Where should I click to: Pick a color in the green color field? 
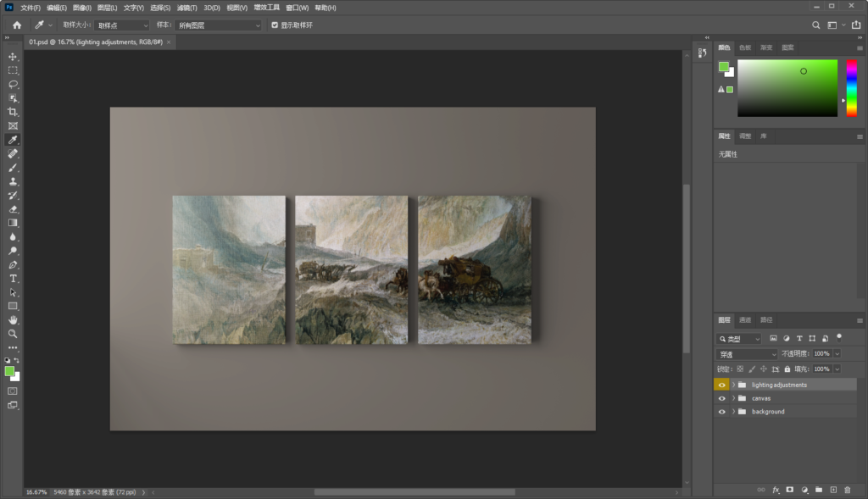[787, 88]
